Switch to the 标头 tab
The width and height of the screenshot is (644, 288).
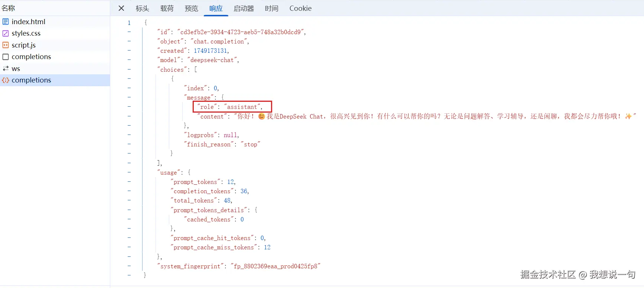click(x=143, y=8)
